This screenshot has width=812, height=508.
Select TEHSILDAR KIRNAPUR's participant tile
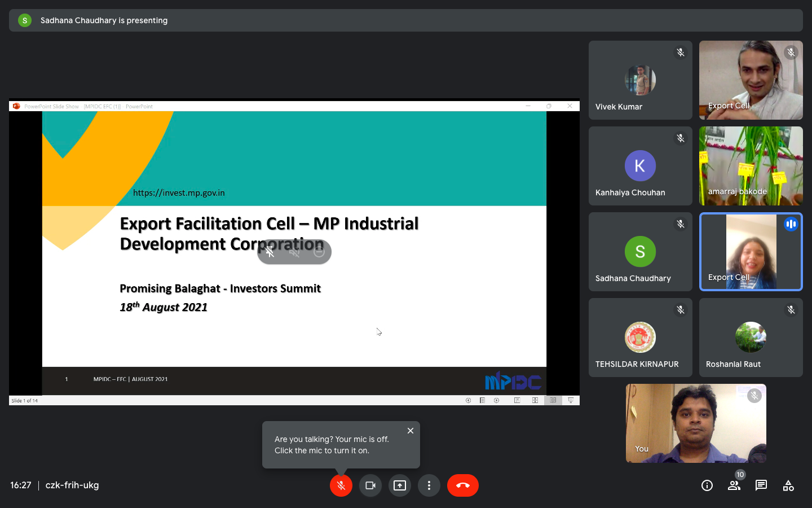(x=641, y=338)
